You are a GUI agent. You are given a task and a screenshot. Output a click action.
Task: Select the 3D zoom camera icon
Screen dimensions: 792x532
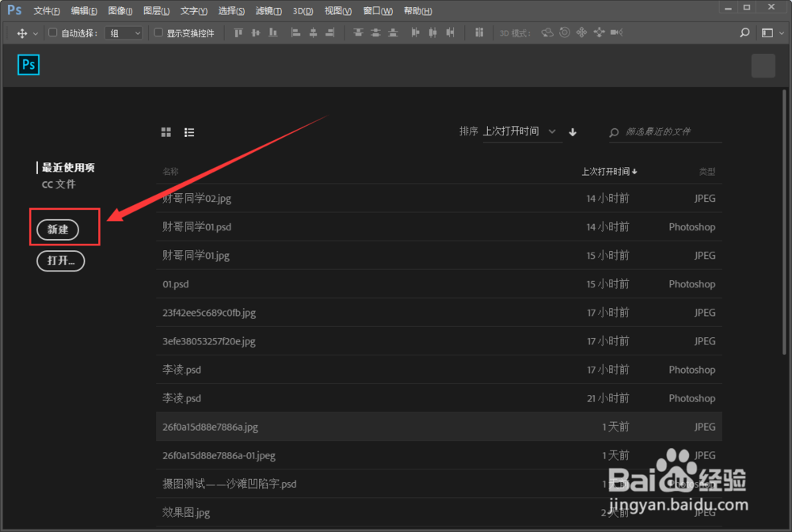coord(616,32)
